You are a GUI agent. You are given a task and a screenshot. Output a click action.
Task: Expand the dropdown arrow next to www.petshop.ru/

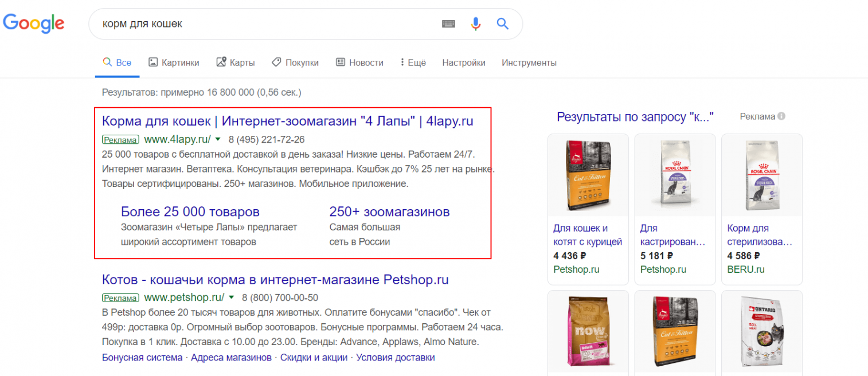tap(231, 297)
